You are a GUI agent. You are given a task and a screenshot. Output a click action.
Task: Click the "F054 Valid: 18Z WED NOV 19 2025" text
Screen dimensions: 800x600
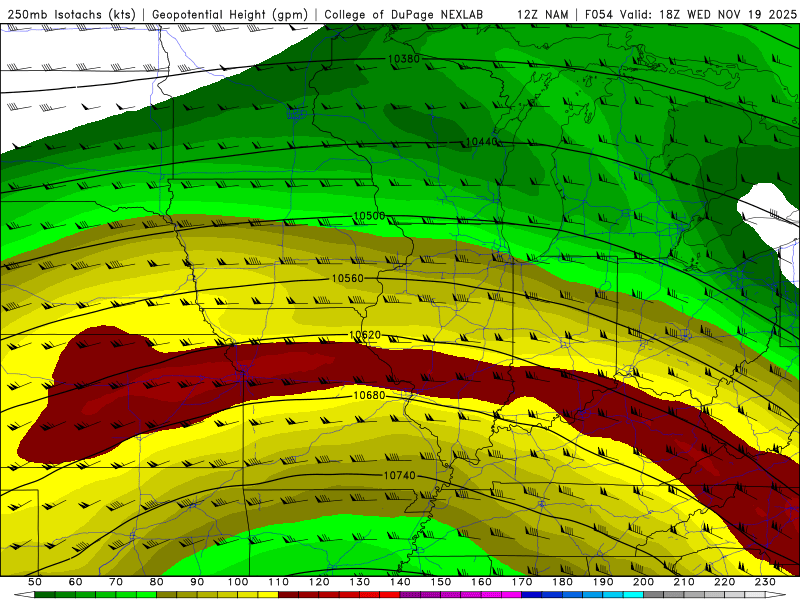click(x=691, y=14)
